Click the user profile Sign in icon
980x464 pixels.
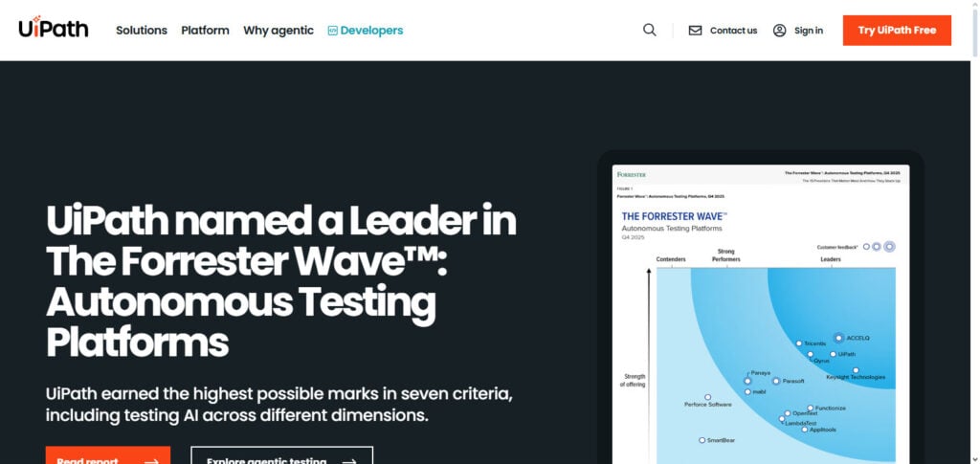tap(779, 30)
